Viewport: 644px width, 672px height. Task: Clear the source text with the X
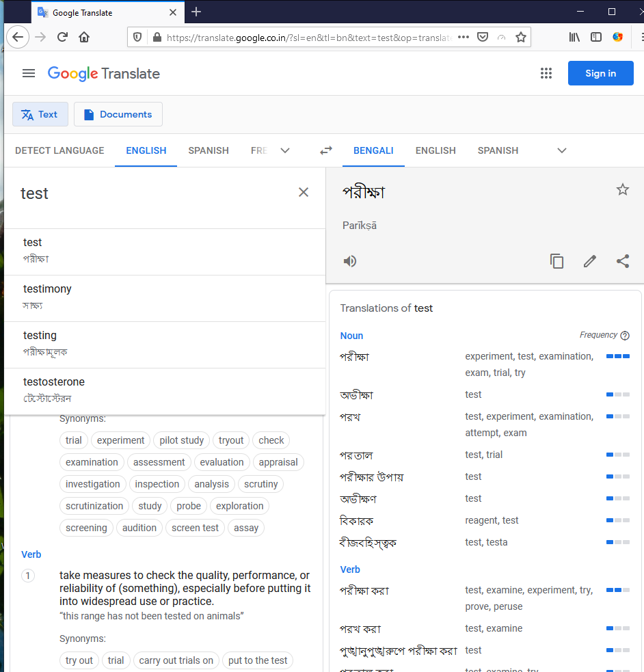click(303, 192)
